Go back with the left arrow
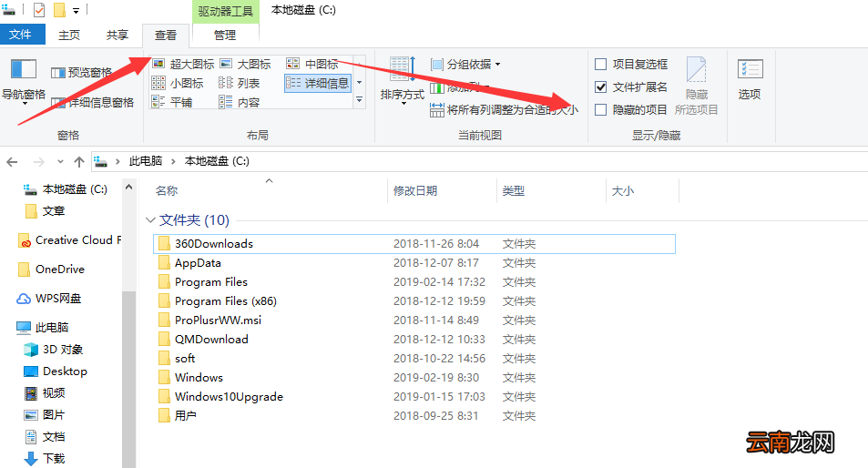868x468 pixels. pyautogui.click(x=12, y=161)
